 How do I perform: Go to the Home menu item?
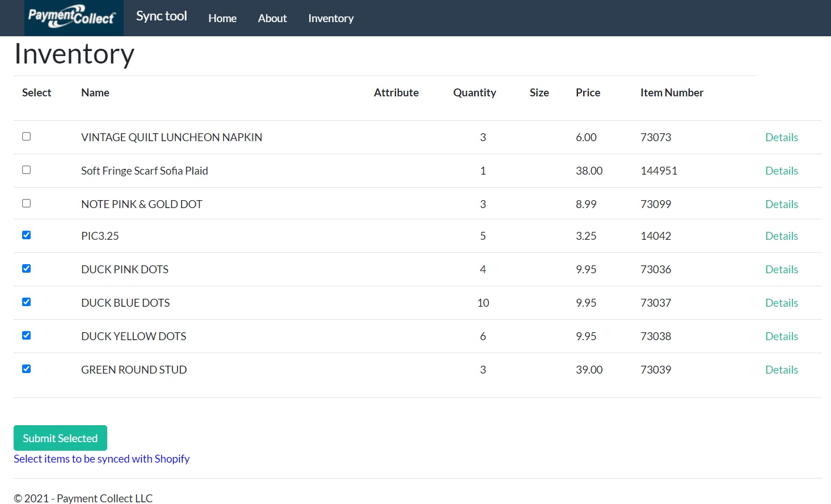pyautogui.click(x=222, y=18)
